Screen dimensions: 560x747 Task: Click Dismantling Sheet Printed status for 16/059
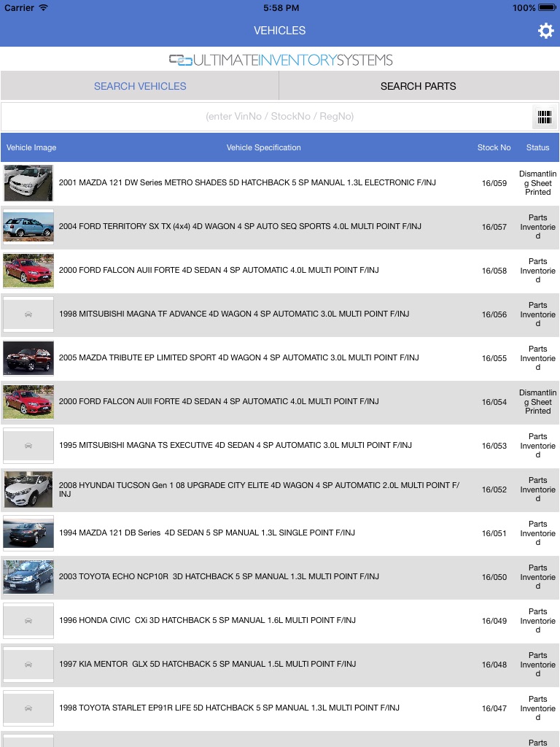537,183
